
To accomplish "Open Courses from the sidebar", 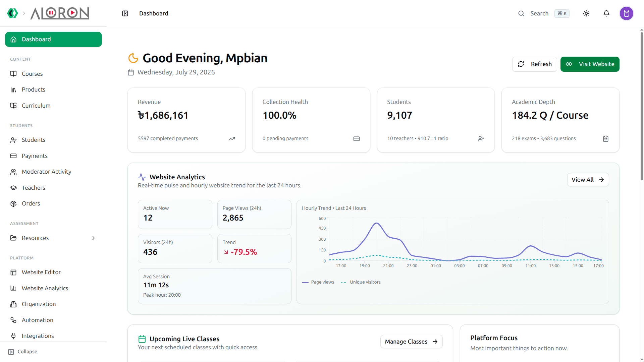I will (53, 74).
